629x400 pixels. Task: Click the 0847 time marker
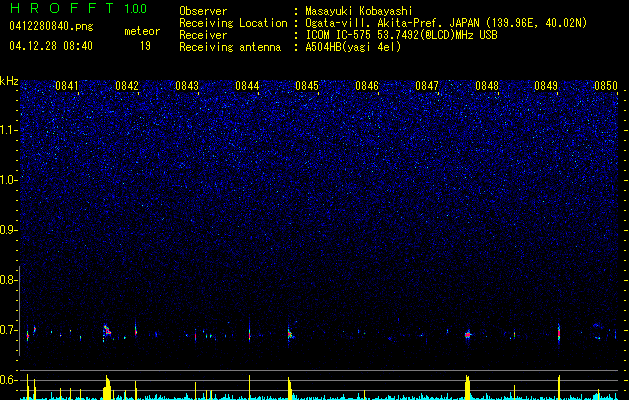pyautogui.click(x=427, y=86)
